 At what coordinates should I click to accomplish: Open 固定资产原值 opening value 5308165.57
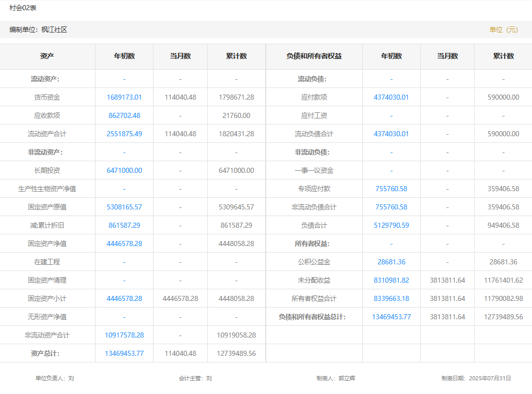124,207
